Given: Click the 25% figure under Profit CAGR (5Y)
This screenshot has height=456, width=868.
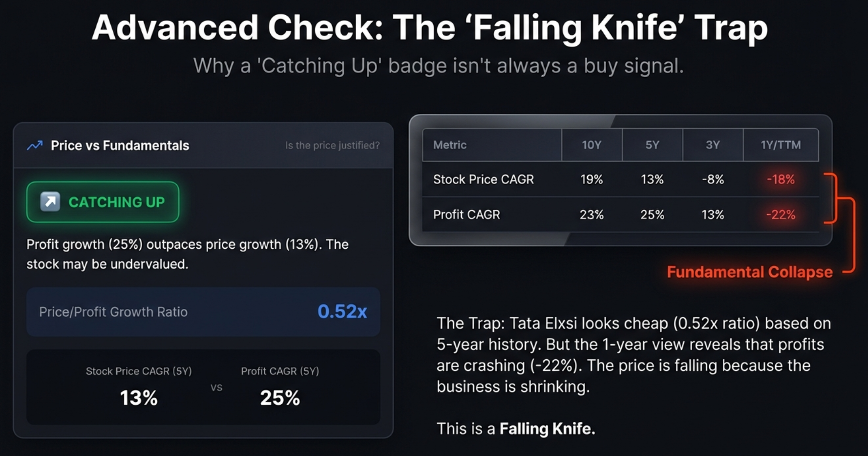Looking at the screenshot, I should point(280,398).
